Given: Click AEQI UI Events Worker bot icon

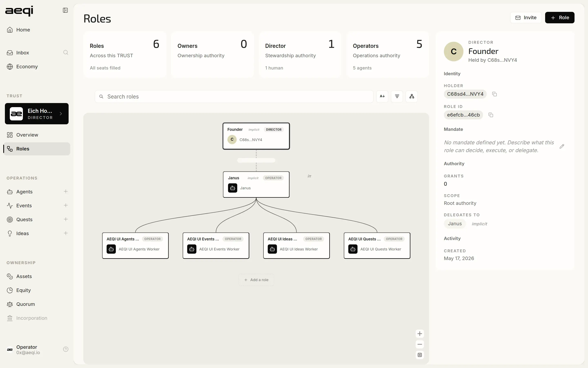Looking at the screenshot, I should (x=192, y=249).
